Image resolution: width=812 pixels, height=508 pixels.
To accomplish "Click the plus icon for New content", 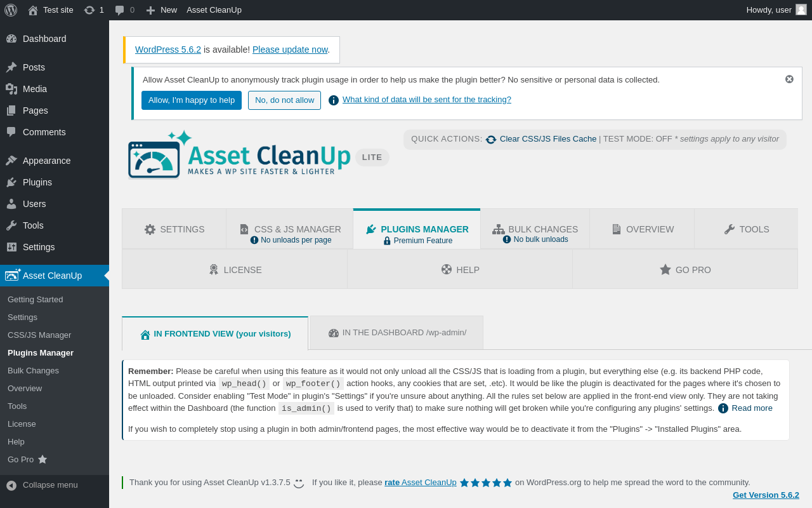I will 150,10.
